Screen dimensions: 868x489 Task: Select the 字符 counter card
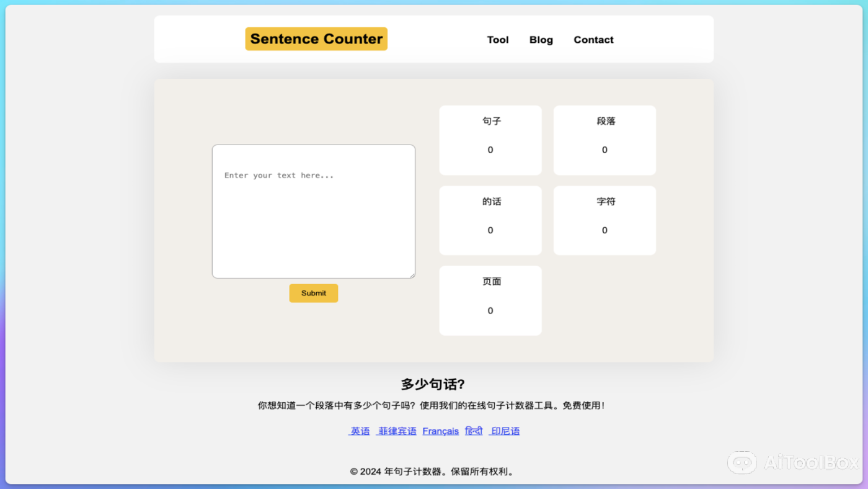click(604, 220)
